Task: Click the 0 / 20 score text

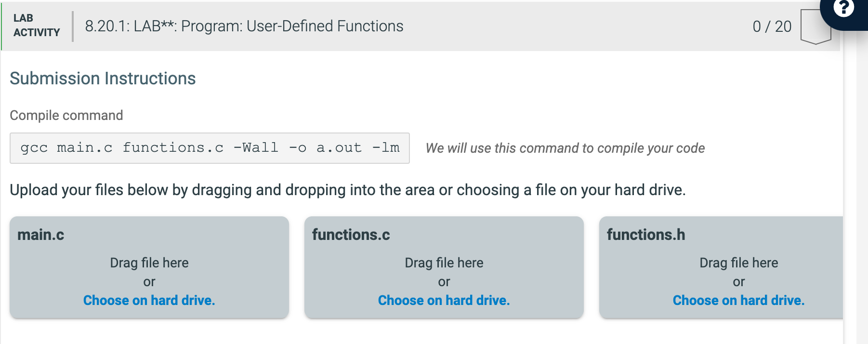Action: click(772, 26)
